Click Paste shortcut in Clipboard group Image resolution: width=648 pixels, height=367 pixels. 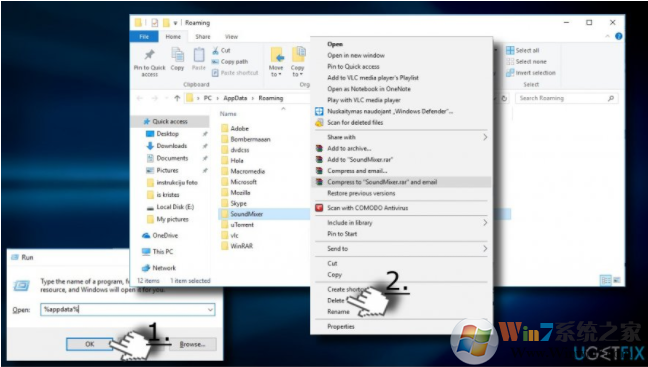235,73
